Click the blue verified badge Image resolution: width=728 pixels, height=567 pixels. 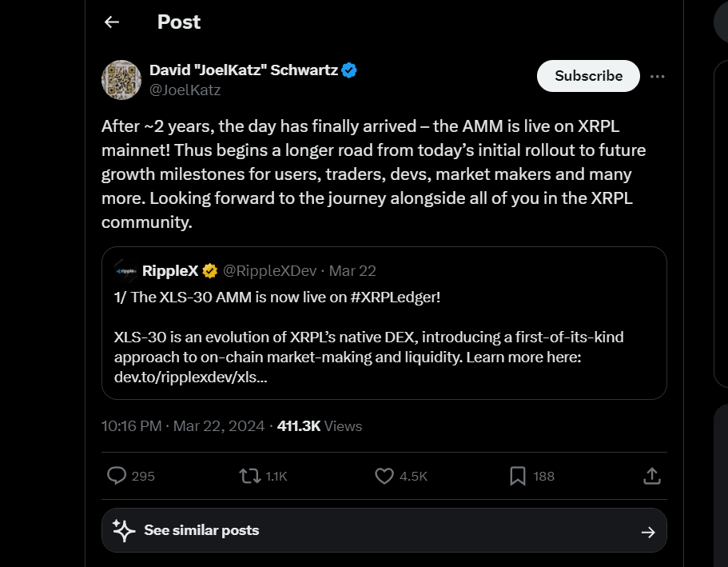(x=349, y=70)
